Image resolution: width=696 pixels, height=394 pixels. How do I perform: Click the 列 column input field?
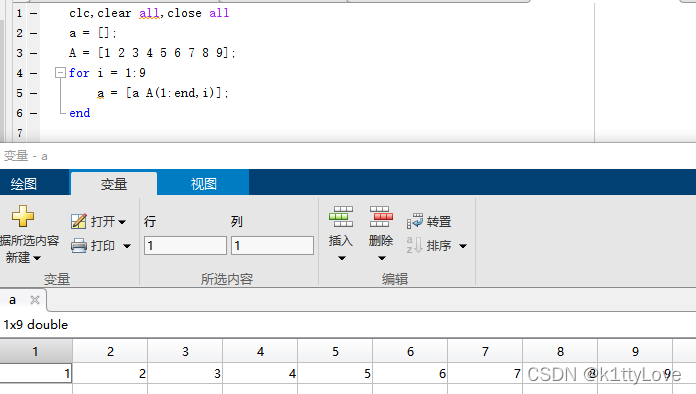point(272,245)
